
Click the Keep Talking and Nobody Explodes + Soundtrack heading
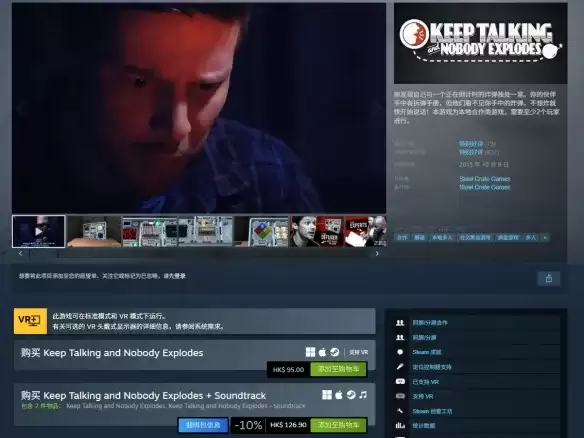tap(143, 395)
